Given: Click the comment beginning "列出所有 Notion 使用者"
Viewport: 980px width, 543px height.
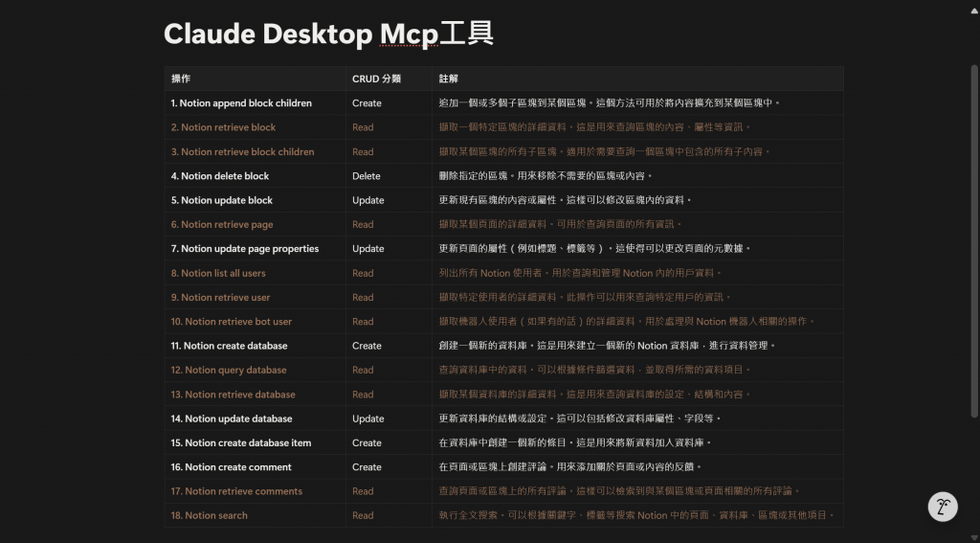Looking at the screenshot, I should coord(637,273).
